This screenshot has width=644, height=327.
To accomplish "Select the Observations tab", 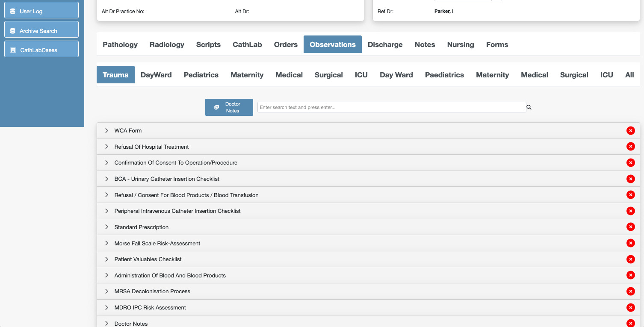I will click(333, 44).
